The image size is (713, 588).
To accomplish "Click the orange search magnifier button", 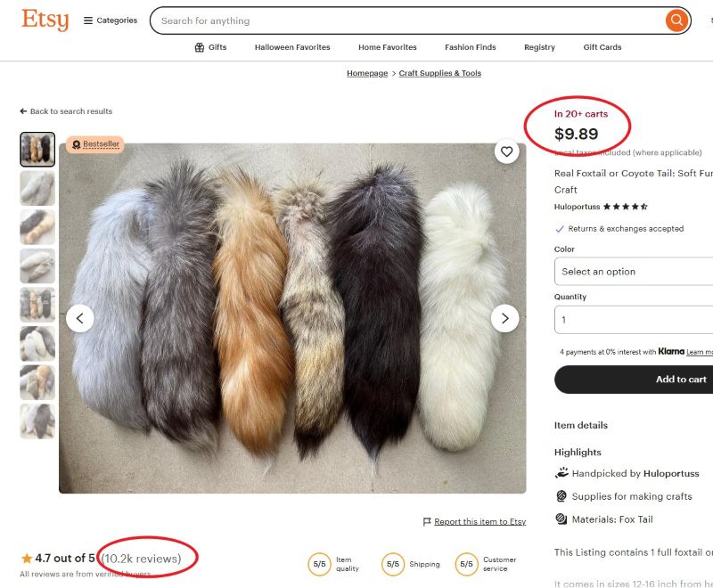I will 676,20.
